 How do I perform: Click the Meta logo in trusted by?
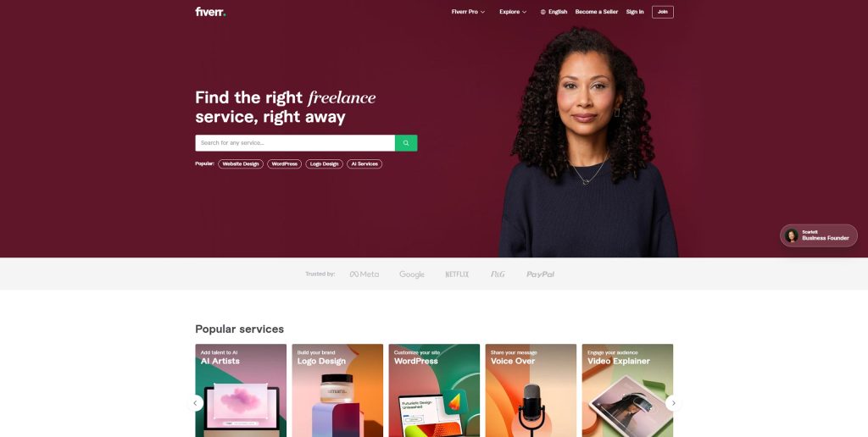pyautogui.click(x=364, y=274)
